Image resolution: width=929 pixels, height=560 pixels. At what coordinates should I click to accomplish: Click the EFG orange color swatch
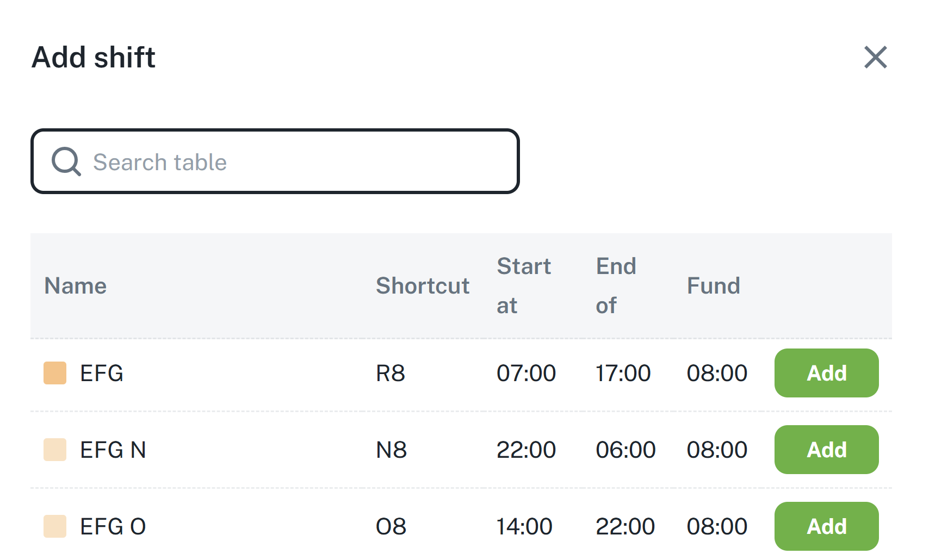click(55, 373)
